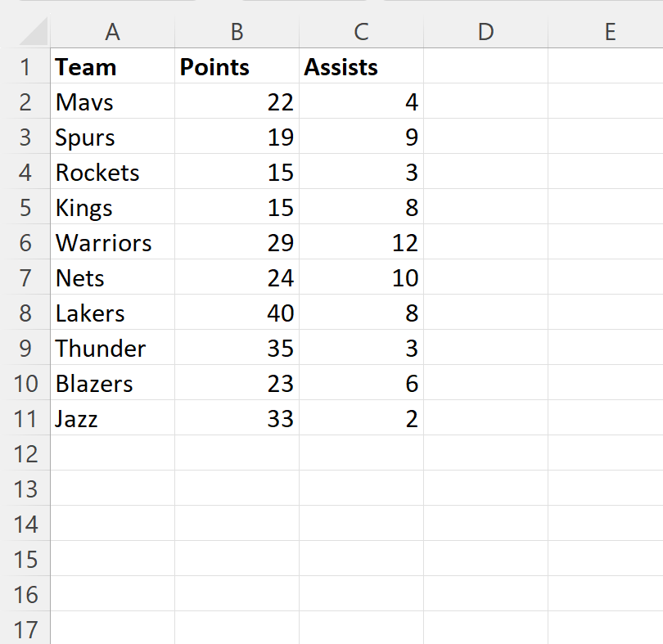
Task: Click the cell with 12 assists
Action: pos(361,243)
